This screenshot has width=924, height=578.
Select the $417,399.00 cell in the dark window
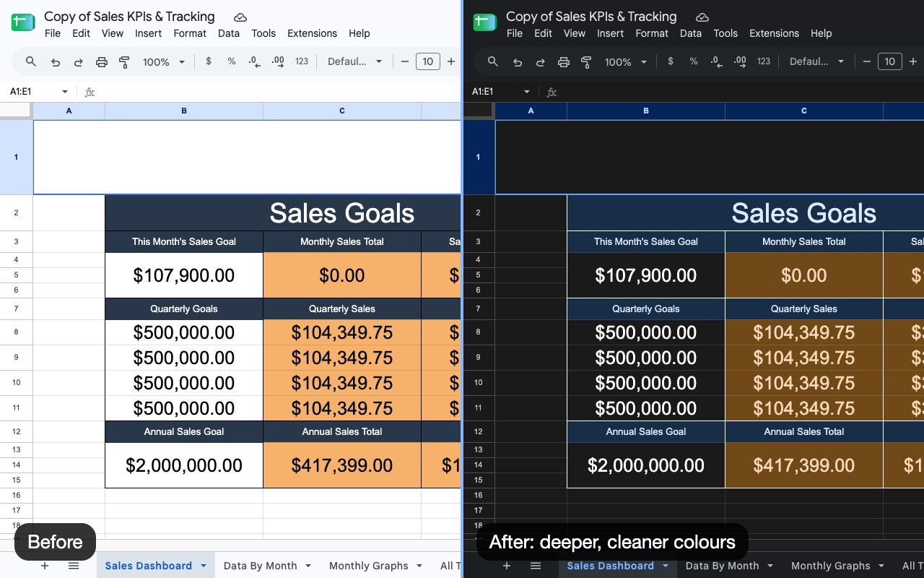click(804, 465)
